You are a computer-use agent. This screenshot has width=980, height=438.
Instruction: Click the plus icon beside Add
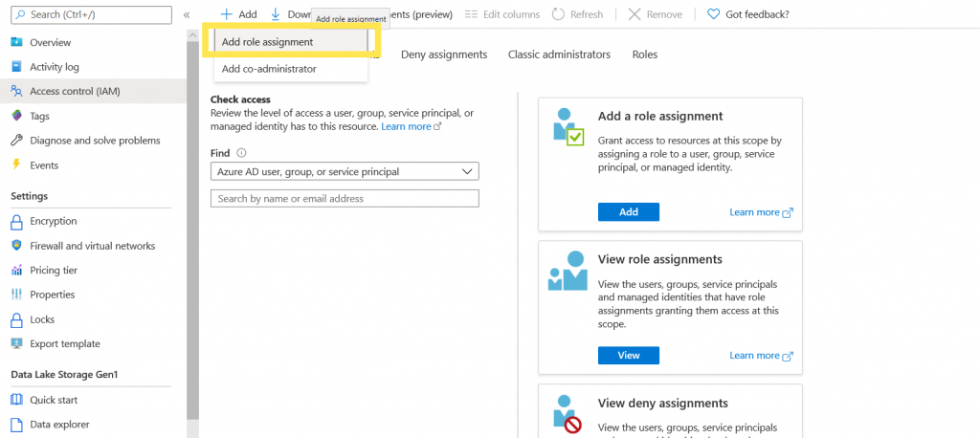pos(226,13)
